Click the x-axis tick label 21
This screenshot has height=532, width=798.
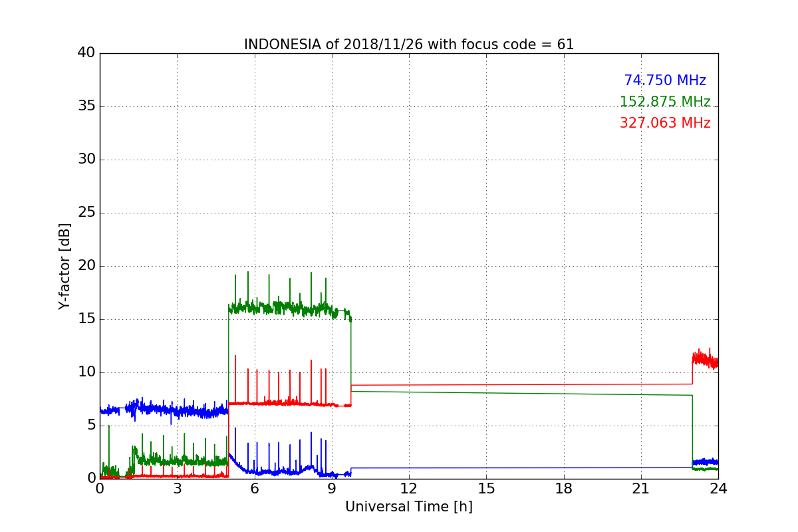click(641, 489)
